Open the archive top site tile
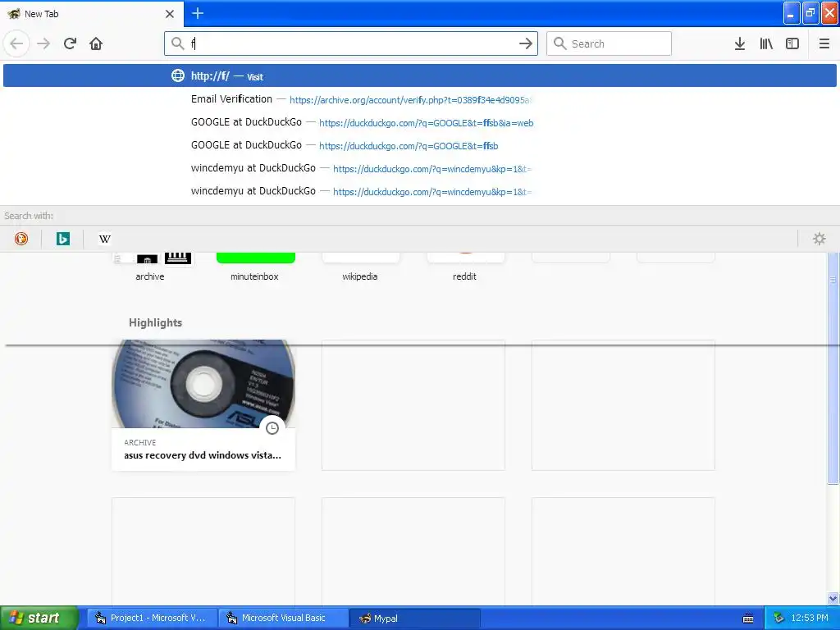 [150, 267]
